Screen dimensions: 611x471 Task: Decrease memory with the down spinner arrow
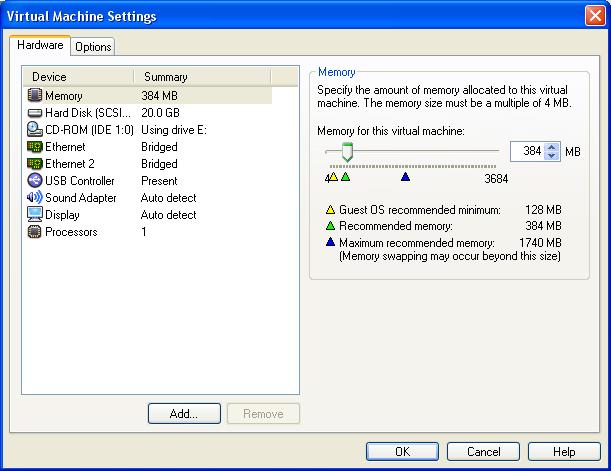551,156
